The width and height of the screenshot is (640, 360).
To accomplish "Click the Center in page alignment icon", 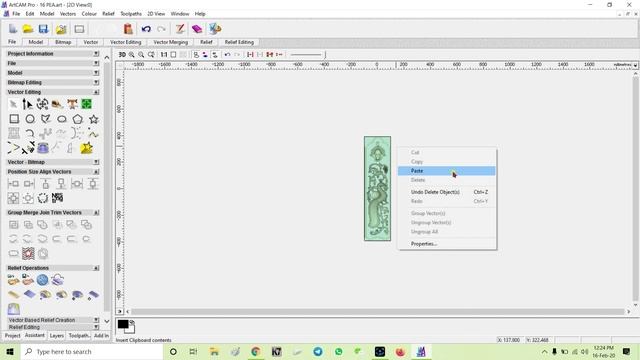I will 13,198.
